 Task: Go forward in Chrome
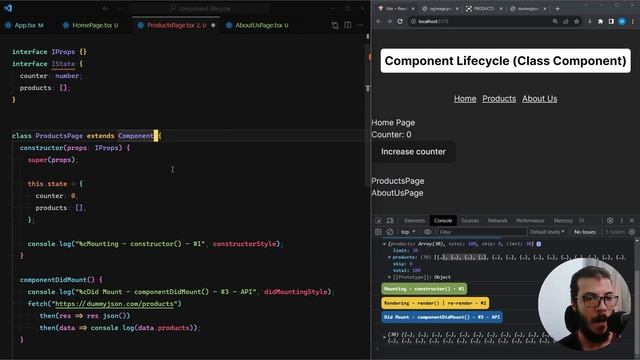tap(389, 21)
